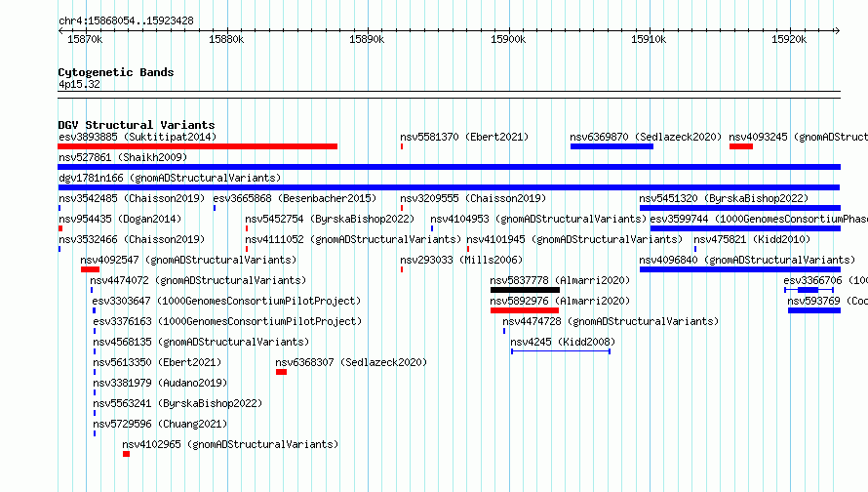Image resolution: width=868 pixels, height=492 pixels.
Task: Select nsv5729596 (Chuang2021) label
Action: pos(161,424)
